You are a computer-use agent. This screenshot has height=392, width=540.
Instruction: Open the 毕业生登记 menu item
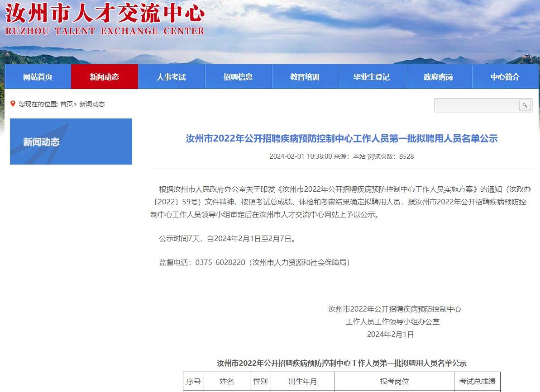[372, 77]
